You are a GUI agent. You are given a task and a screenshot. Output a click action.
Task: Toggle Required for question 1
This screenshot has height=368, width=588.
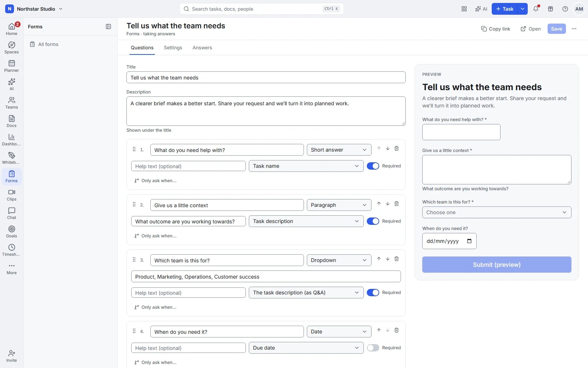coord(373,166)
